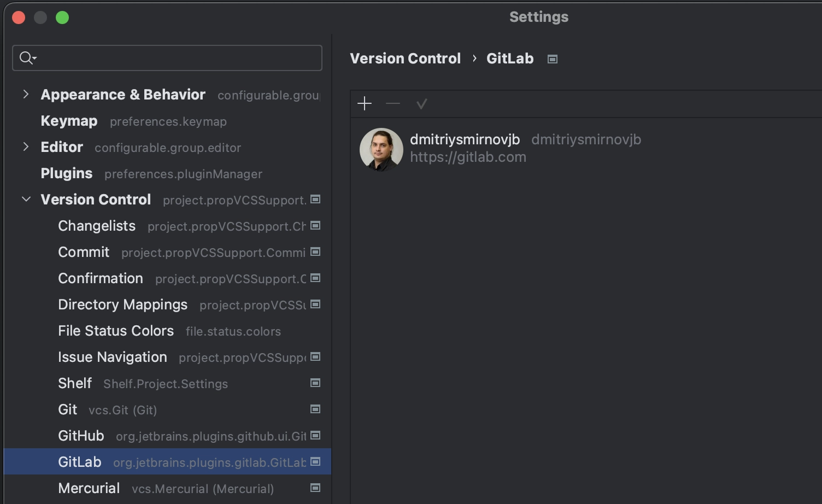
Task: Open Directory Mappings settings page
Action: tap(123, 304)
